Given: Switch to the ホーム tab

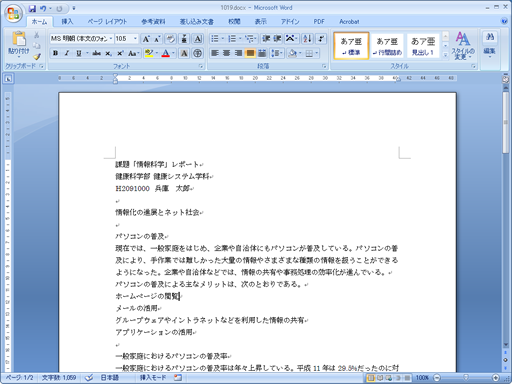Looking at the screenshot, I should point(39,22).
